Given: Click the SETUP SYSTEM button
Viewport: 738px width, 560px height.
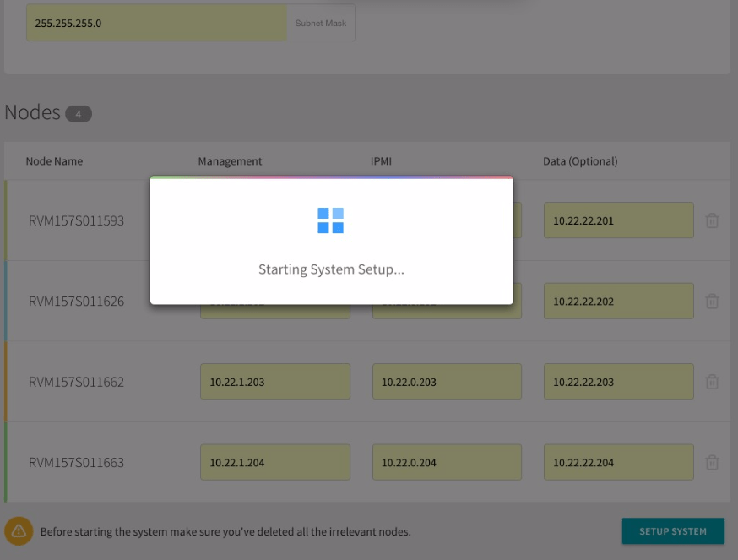Looking at the screenshot, I should click(x=673, y=531).
